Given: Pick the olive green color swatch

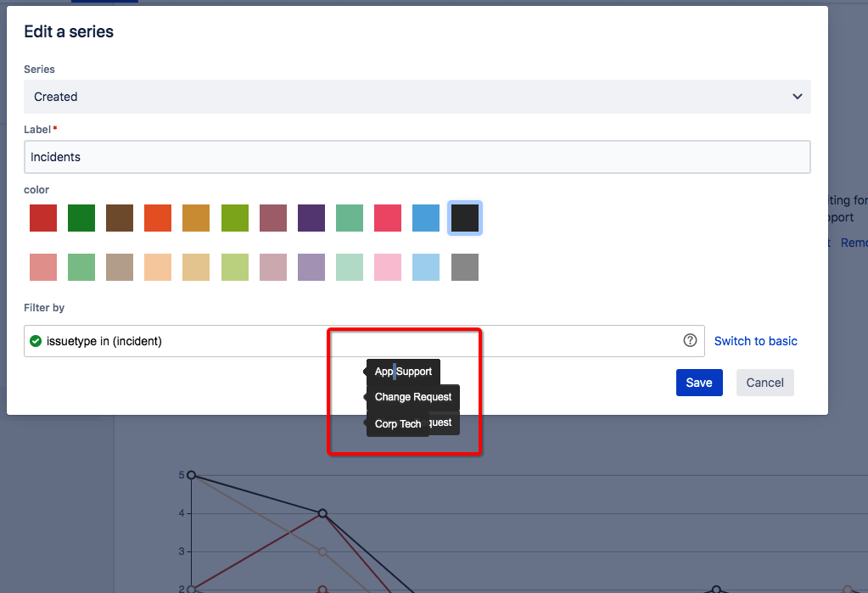Looking at the screenshot, I should coord(235,218).
